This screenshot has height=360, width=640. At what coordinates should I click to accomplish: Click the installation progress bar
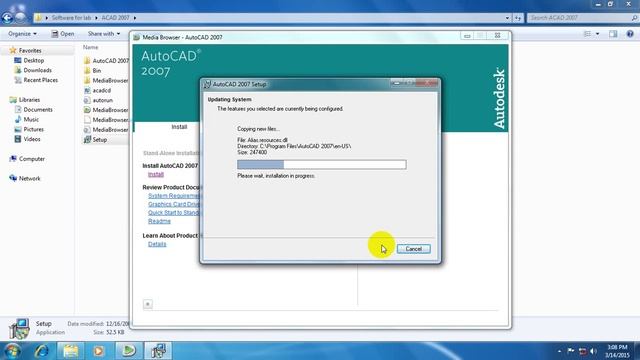[322, 164]
